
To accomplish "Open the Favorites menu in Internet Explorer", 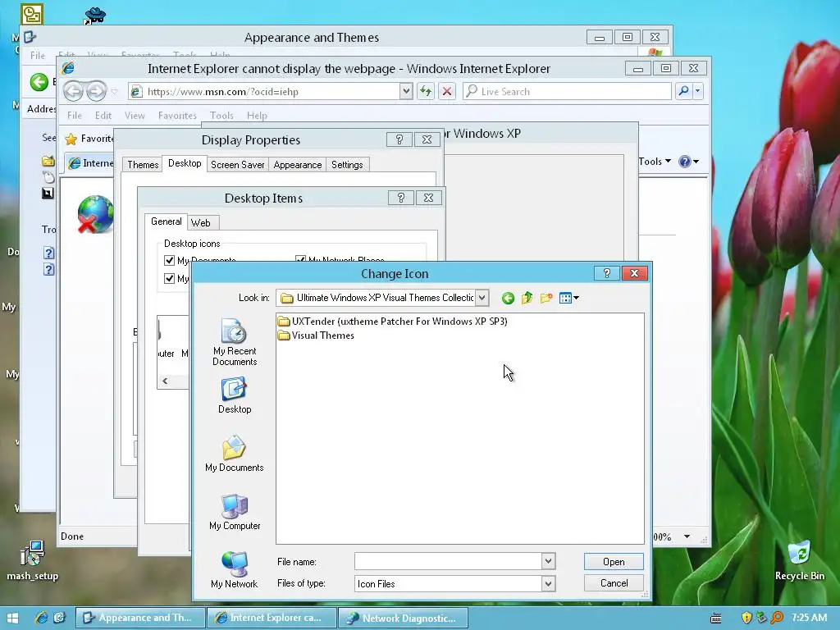I will (x=177, y=116).
